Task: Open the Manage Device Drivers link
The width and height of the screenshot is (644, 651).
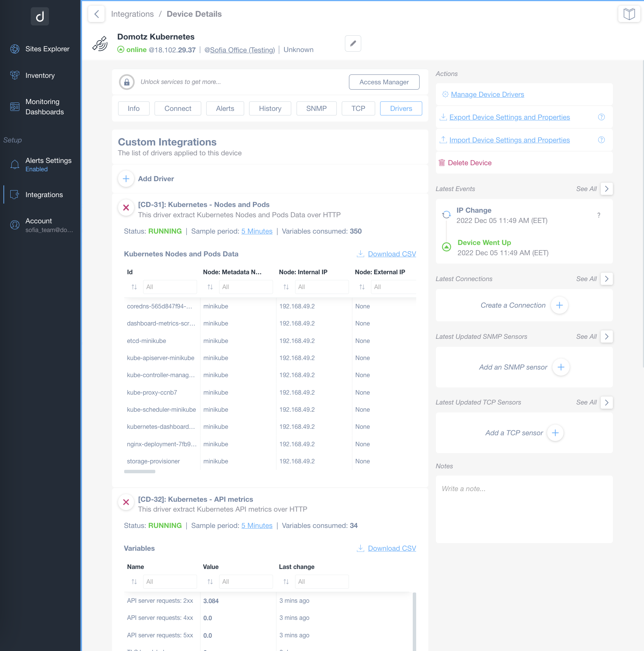Action: tap(487, 94)
